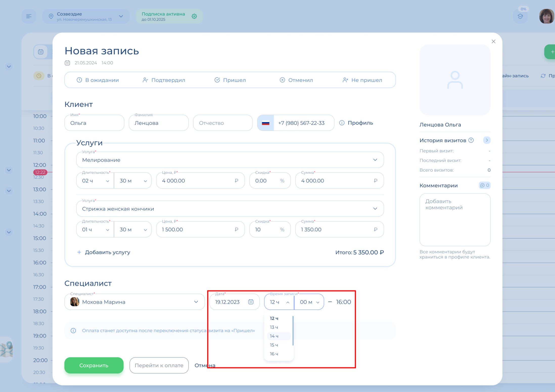Set status to В ожидании

[x=98, y=80]
